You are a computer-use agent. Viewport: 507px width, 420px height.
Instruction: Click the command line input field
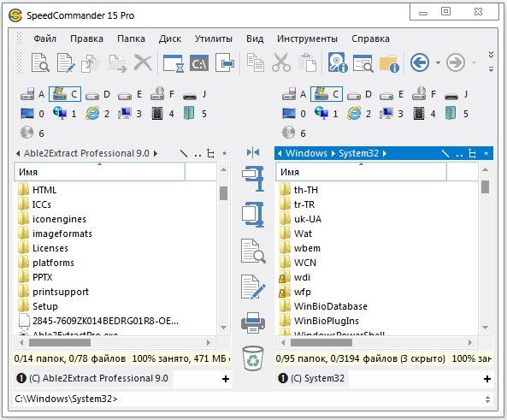click(248, 399)
